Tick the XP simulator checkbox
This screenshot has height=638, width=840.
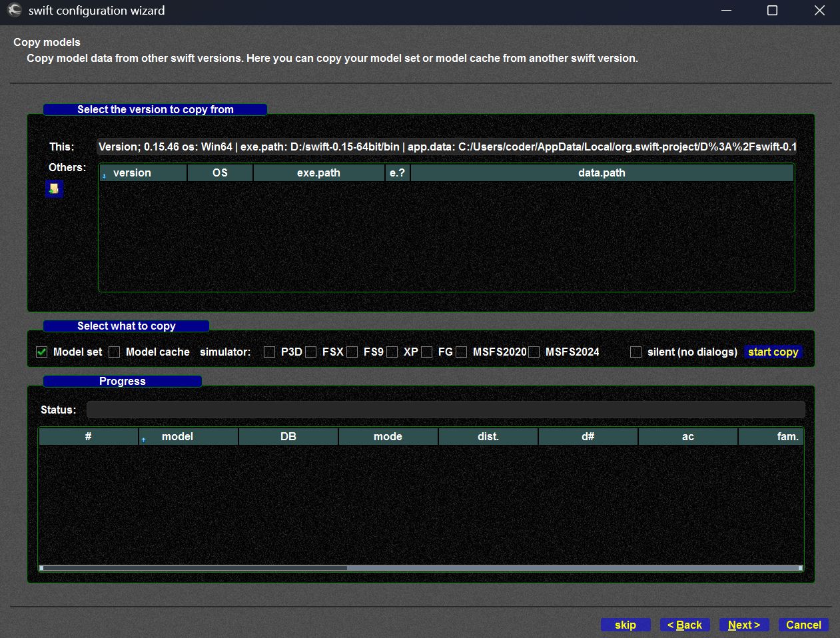(x=392, y=352)
